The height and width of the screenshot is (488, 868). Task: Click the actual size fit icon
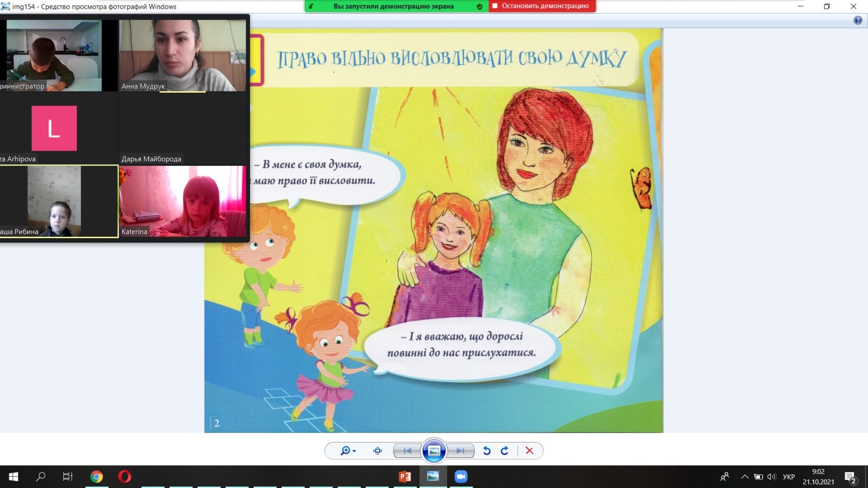pyautogui.click(x=378, y=451)
